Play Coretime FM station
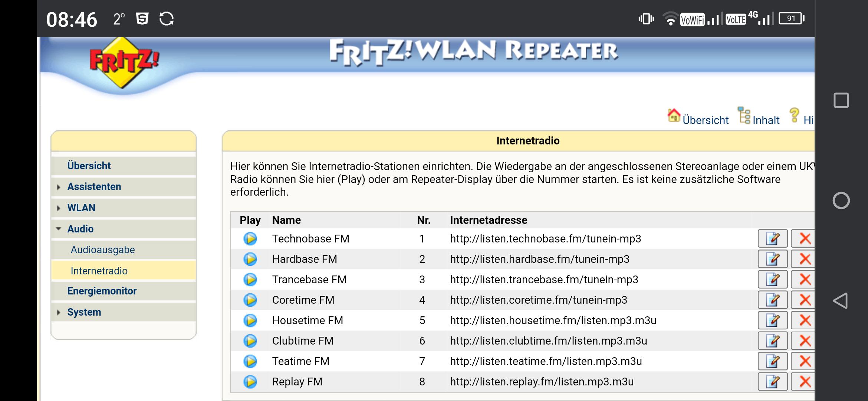Viewport: 868px width, 401px height. [250, 300]
